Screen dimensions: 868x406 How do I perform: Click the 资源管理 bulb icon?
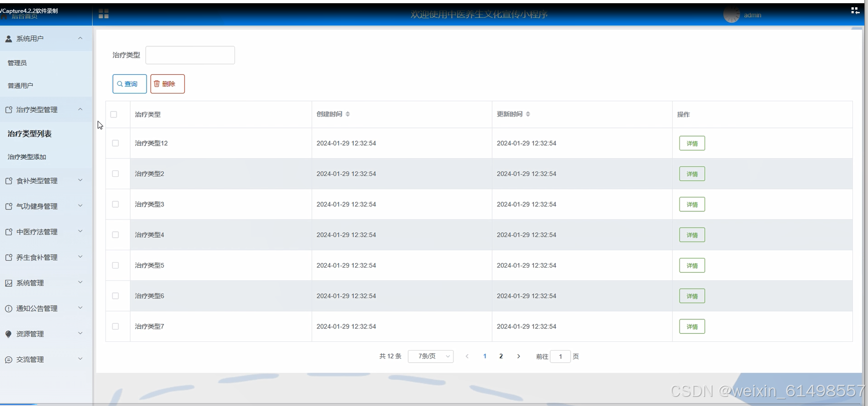point(9,334)
